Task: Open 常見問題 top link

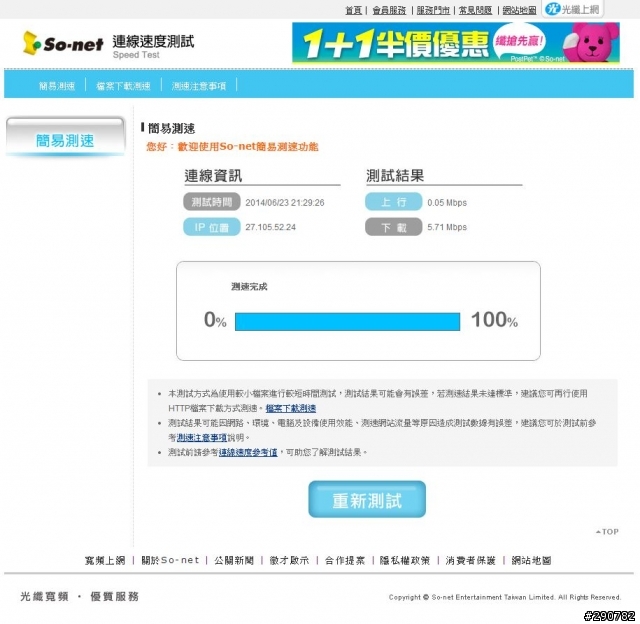Action: point(476,10)
